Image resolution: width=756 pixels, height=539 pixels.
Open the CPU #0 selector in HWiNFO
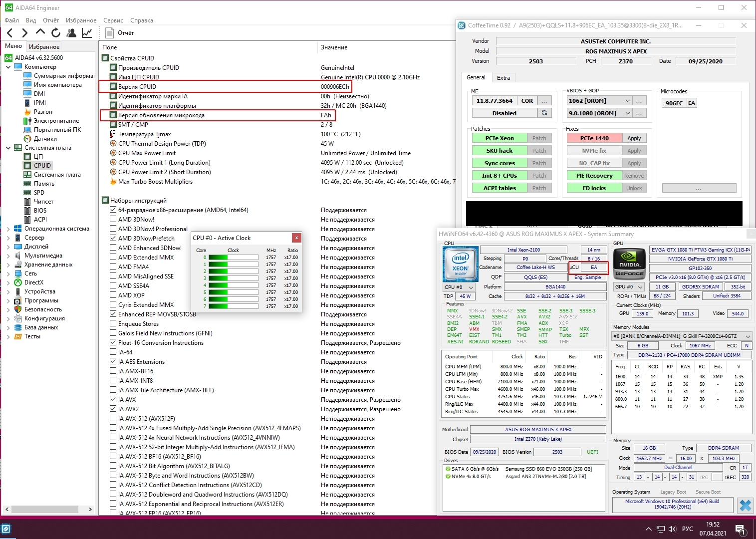click(x=459, y=287)
